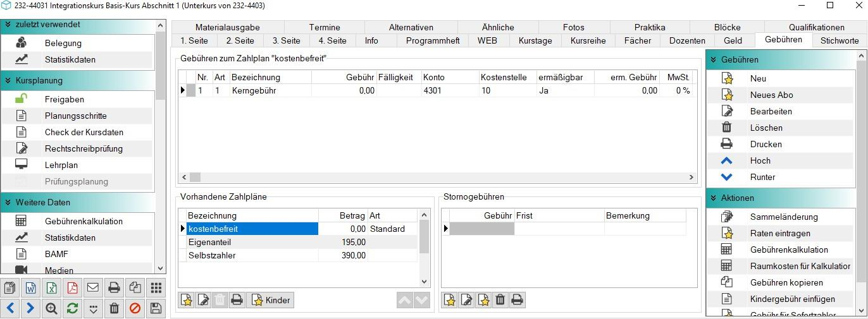Open BAMF in Weitere Daten
Image resolution: width=868 pixels, height=319 pixels.
(x=77, y=254)
